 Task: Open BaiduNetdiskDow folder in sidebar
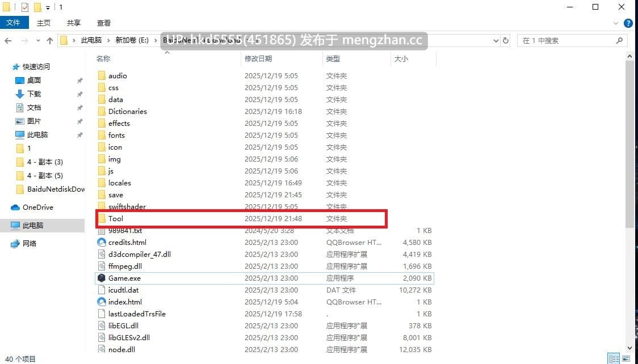click(x=56, y=189)
